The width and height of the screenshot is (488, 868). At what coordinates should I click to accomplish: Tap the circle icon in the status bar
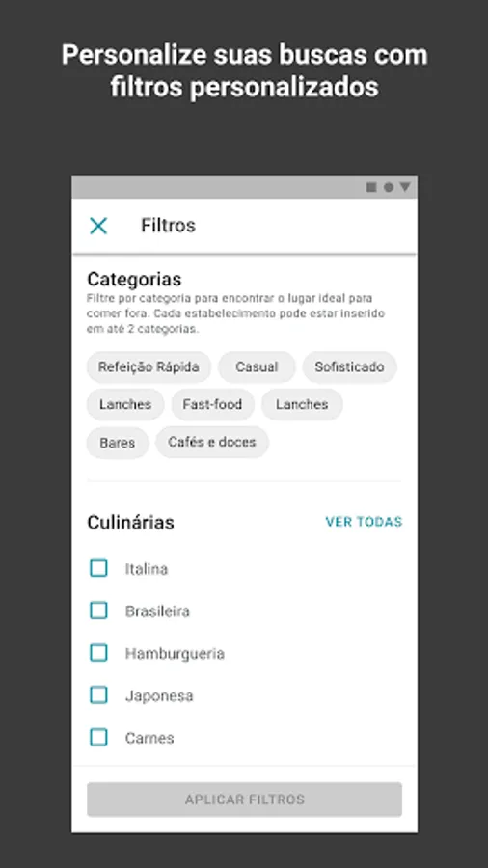pyautogui.click(x=389, y=188)
